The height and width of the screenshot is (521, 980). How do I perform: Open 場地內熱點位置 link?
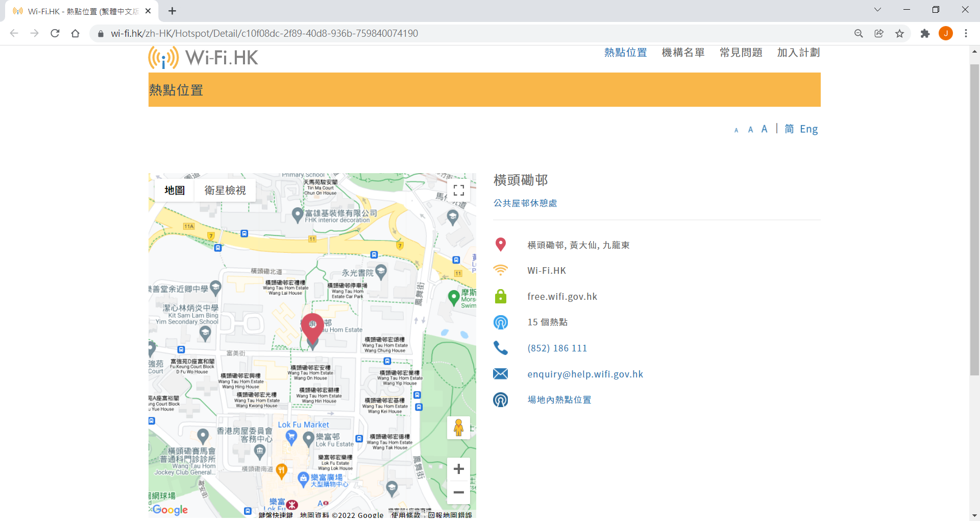pos(559,400)
